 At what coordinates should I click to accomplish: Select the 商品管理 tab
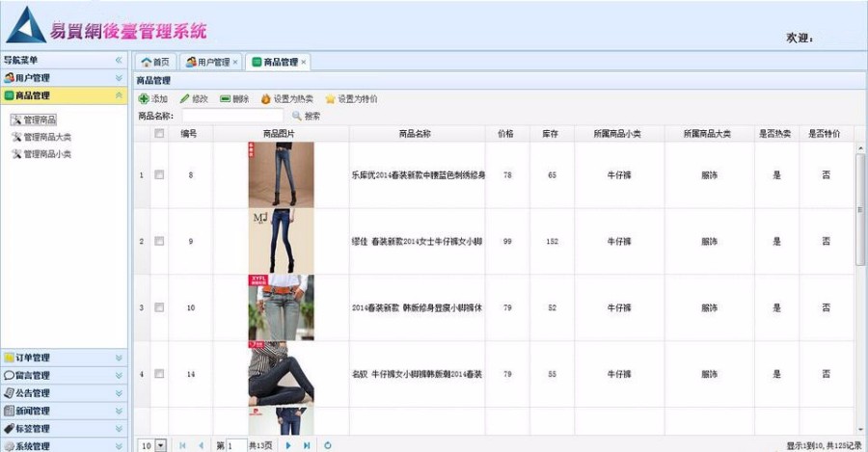tap(276, 62)
